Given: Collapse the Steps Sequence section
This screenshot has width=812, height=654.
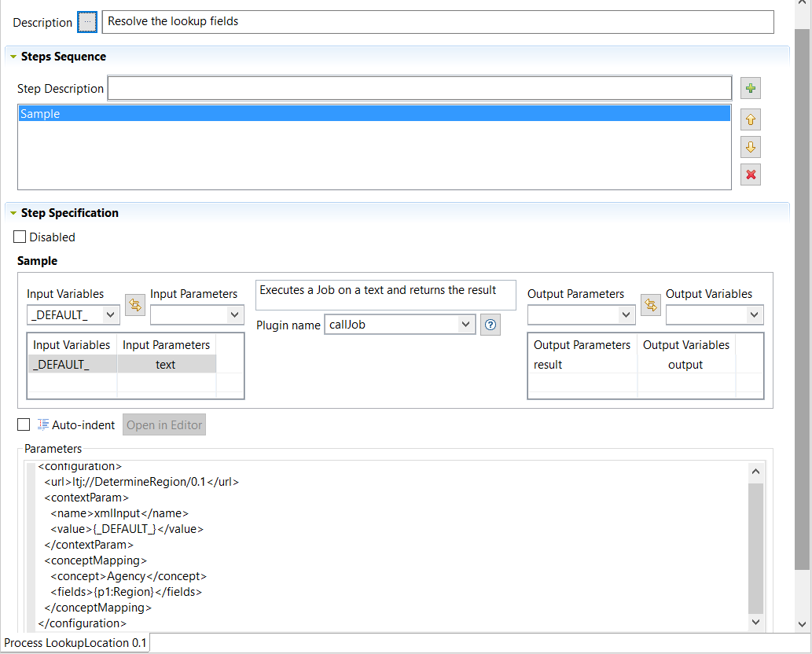Looking at the screenshot, I should pyautogui.click(x=13, y=57).
